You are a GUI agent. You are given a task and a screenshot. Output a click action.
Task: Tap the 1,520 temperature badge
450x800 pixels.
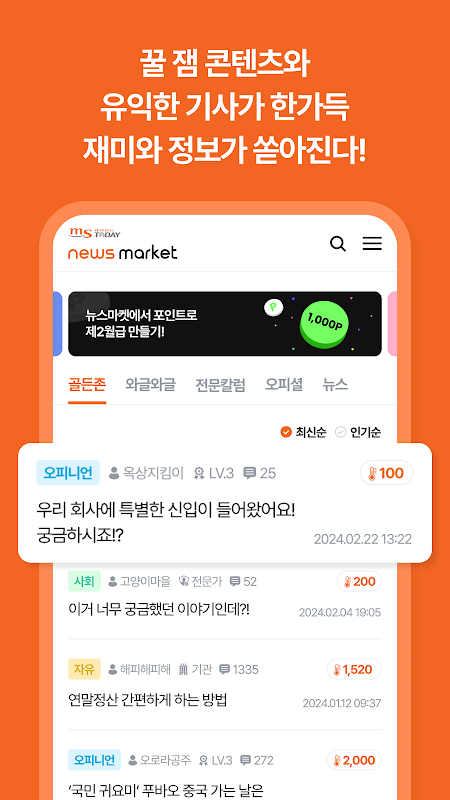coord(354,669)
